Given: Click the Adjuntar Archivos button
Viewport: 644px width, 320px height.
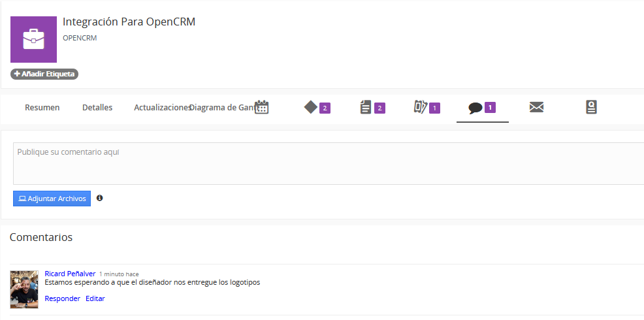Looking at the screenshot, I should tap(52, 199).
